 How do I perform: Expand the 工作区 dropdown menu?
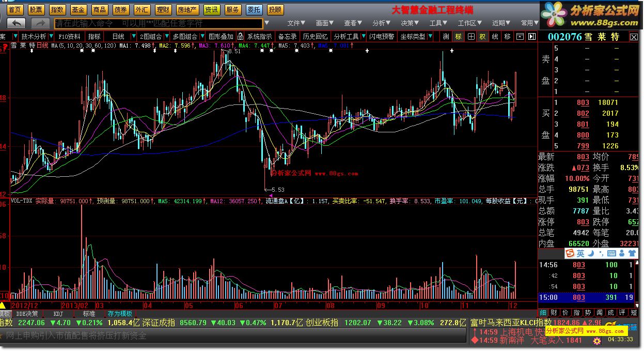pyautogui.click(x=469, y=23)
